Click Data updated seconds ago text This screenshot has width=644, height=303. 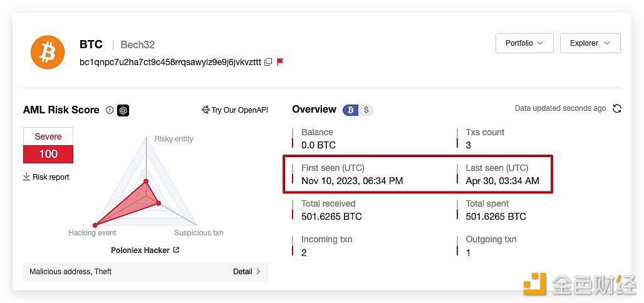click(x=560, y=108)
